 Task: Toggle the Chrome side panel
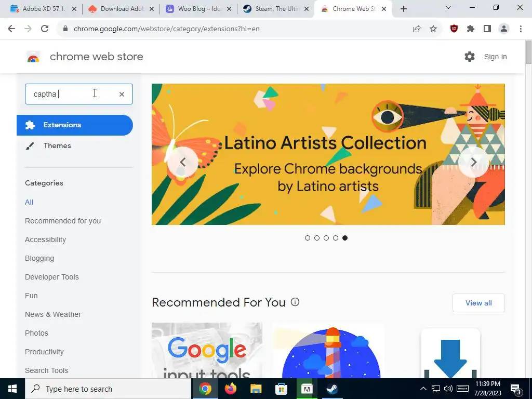point(487,29)
